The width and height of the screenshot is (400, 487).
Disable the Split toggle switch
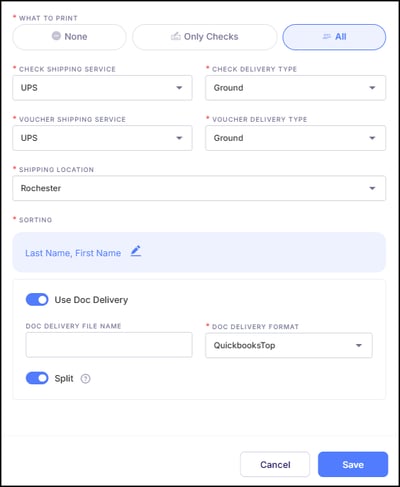click(37, 378)
